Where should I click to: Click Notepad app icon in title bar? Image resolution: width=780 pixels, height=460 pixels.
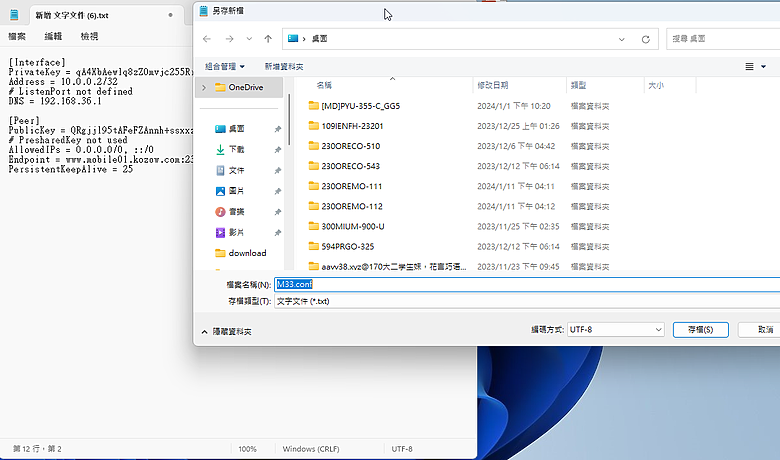pyautogui.click(x=14, y=15)
